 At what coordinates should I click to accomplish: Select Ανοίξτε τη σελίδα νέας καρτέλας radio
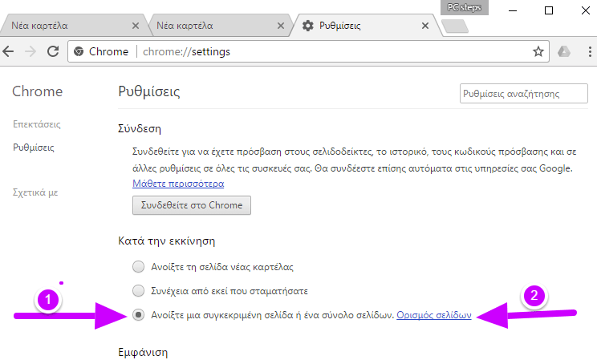click(x=138, y=267)
